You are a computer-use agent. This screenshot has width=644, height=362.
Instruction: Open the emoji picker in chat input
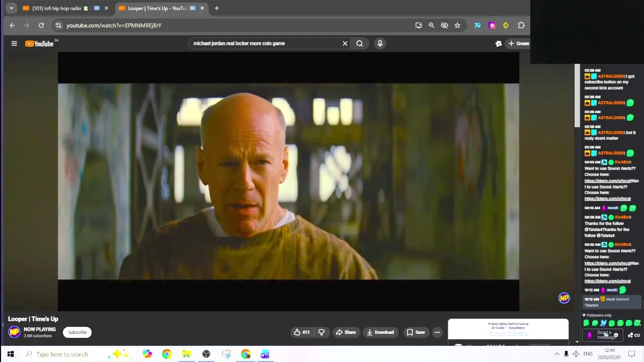click(616, 335)
